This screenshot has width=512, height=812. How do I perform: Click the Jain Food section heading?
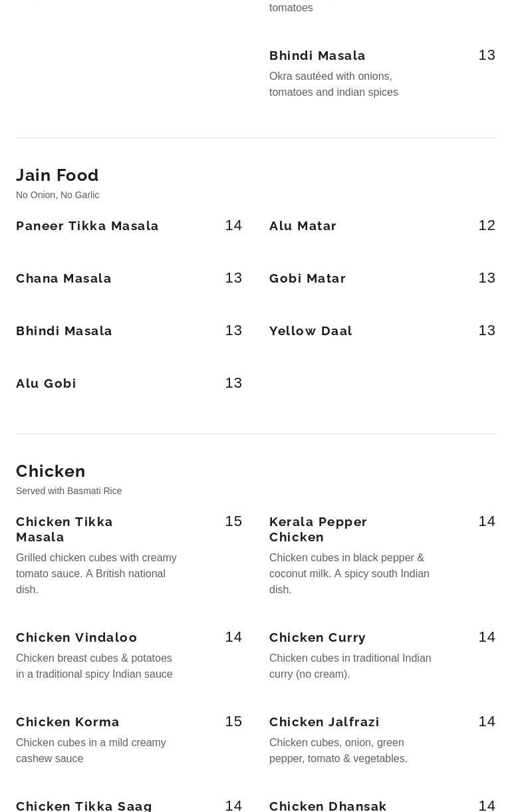click(x=57, y=175)
